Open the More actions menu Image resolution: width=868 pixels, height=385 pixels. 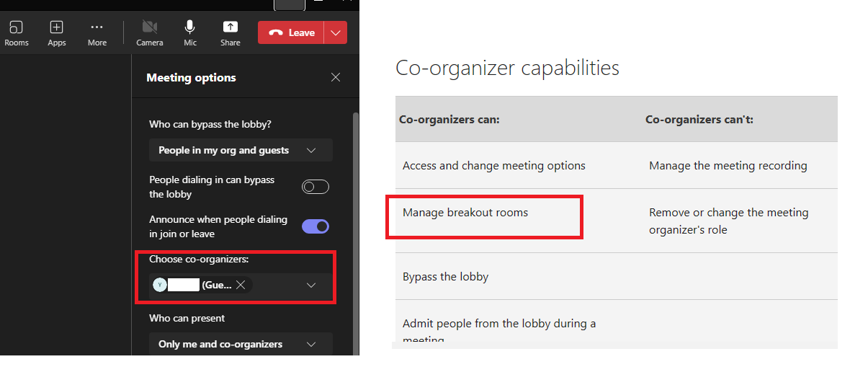click(97, 33)
